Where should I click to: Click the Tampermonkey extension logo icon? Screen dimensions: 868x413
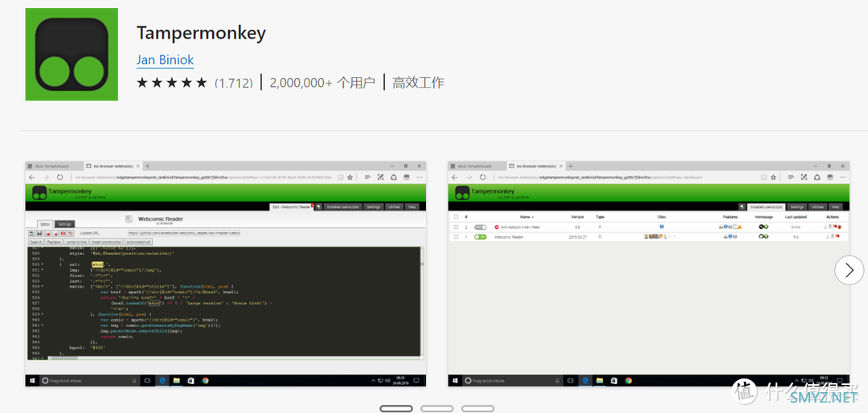tap(72, 55)
